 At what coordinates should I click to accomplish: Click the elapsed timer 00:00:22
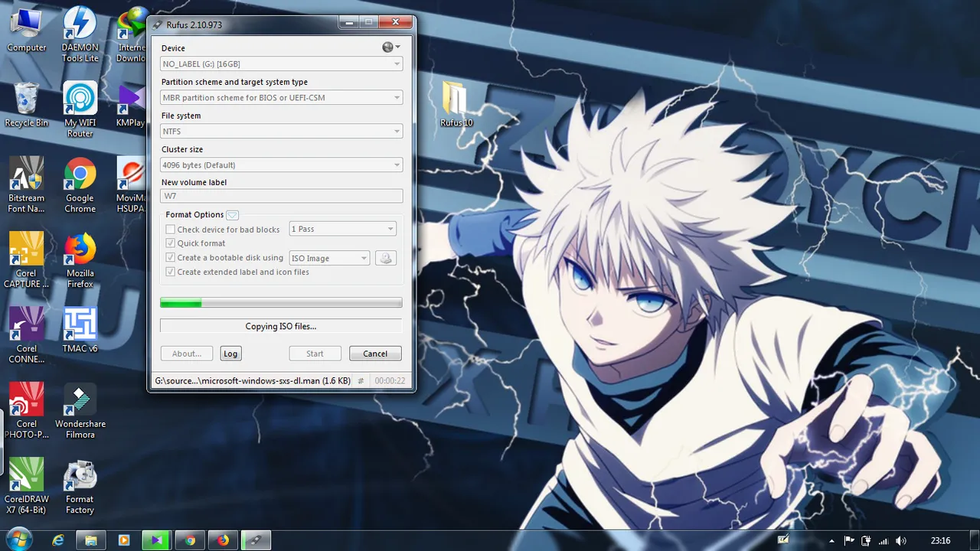tap(390, 380)
